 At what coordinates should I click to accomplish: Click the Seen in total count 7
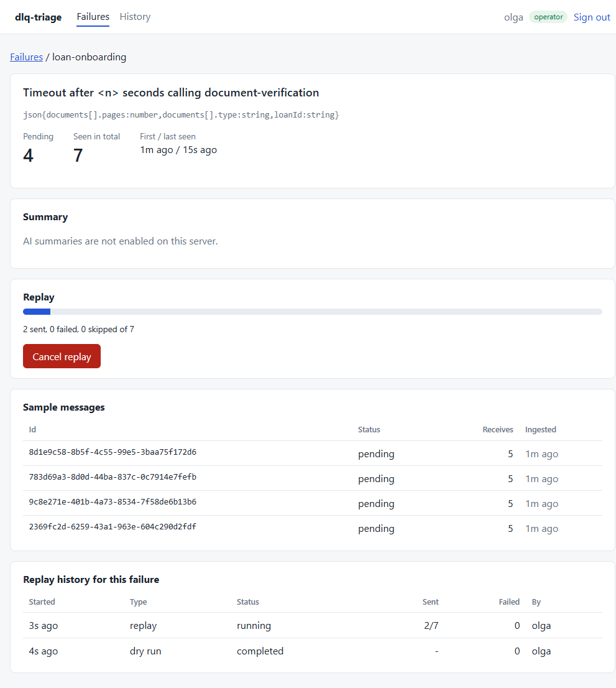pos(78,156)
